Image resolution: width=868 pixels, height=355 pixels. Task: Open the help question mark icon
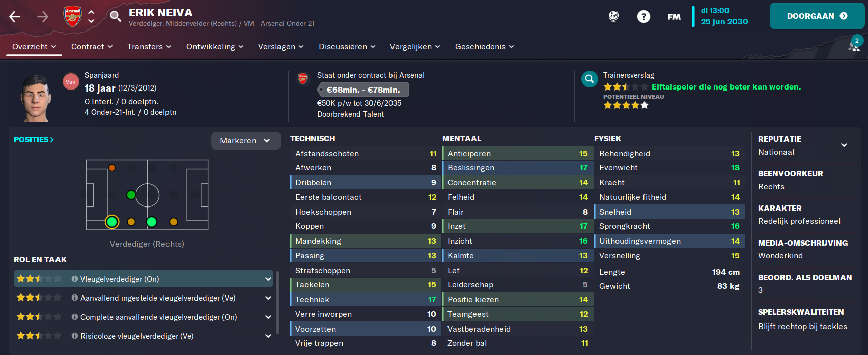[643, 17]
